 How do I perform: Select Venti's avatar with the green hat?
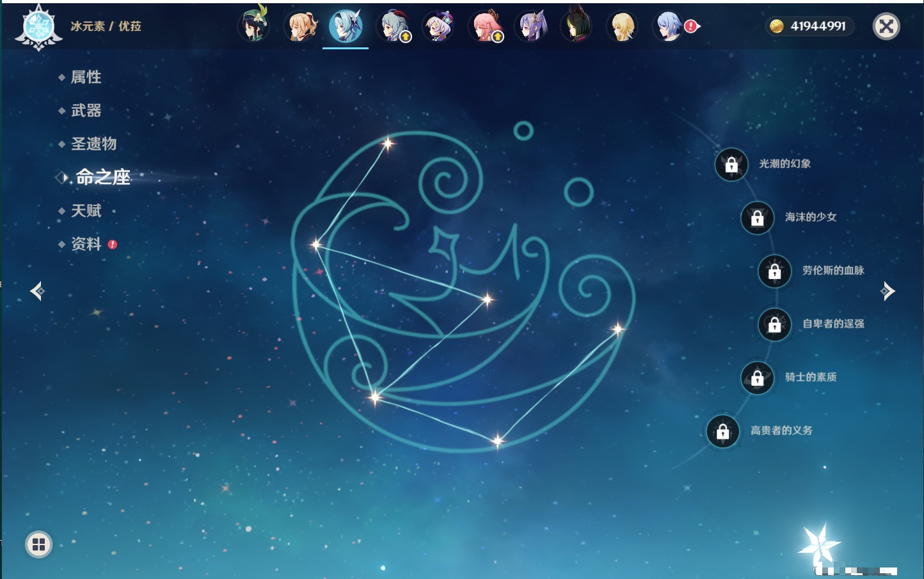253,26
